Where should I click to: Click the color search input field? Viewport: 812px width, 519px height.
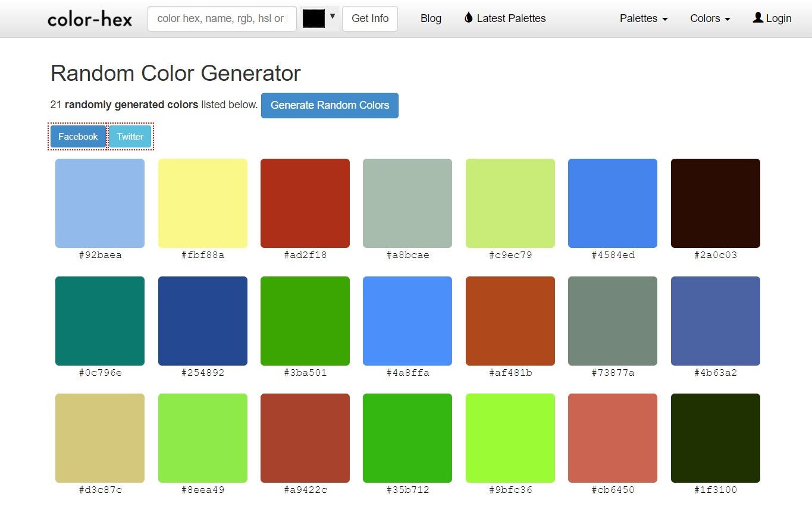(222, 18)
